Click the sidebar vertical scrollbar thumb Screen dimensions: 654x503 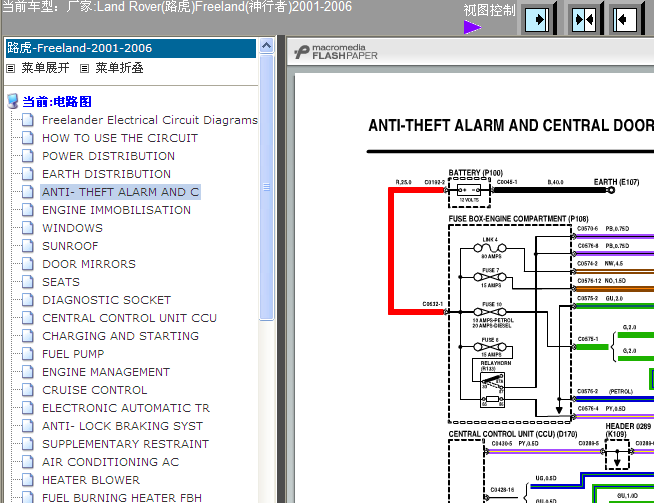pyautogui.click(x=267, y=187)
